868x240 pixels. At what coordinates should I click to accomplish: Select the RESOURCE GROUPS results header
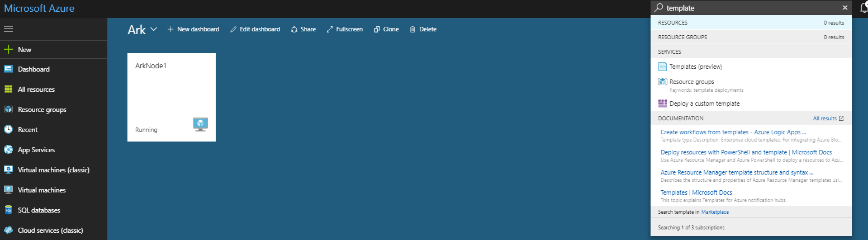751,37
